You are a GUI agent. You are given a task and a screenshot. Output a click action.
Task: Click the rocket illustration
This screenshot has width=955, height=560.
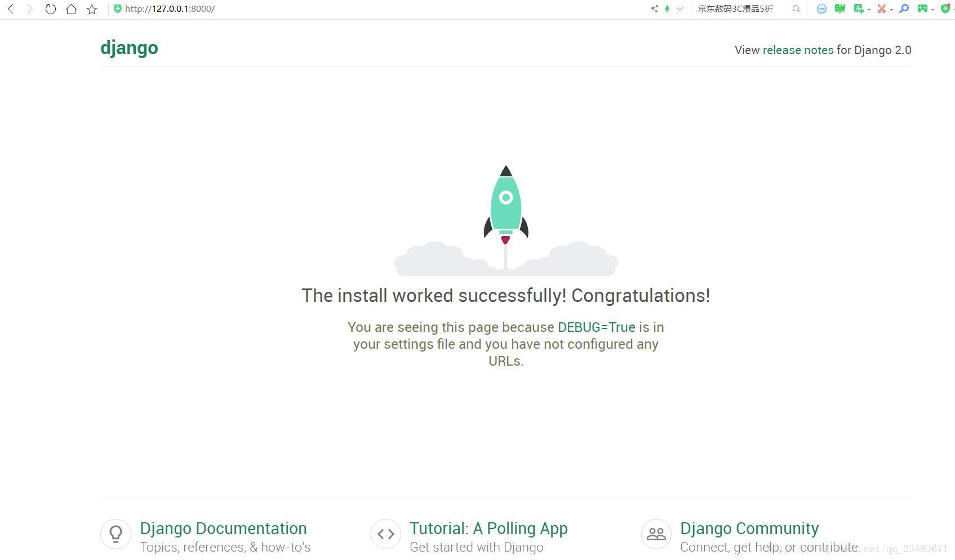pos(506,220)
